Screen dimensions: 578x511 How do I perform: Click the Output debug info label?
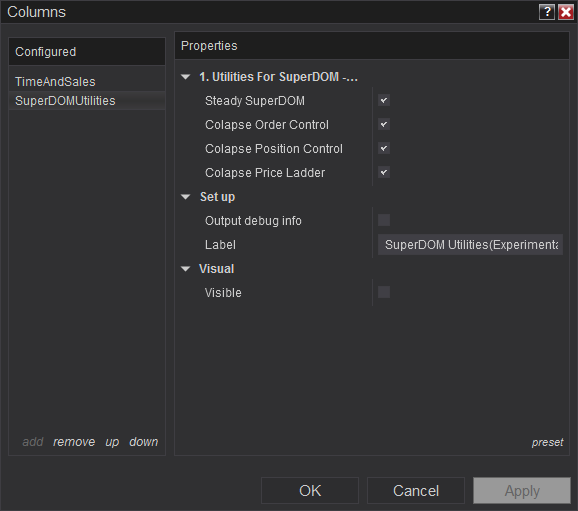[x=253, y=220]
